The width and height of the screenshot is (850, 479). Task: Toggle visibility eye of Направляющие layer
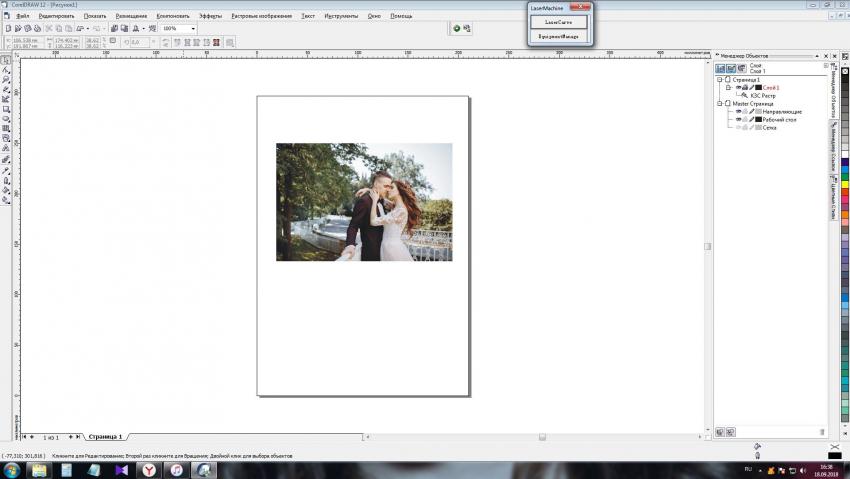pyautogui.click(x=739, y=111)
